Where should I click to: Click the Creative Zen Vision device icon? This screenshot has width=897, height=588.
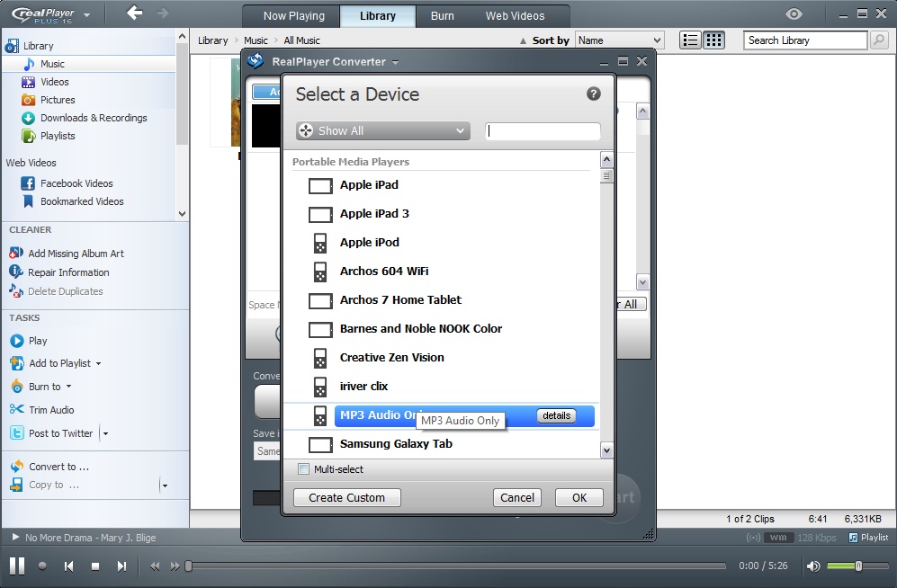point(320,358)
